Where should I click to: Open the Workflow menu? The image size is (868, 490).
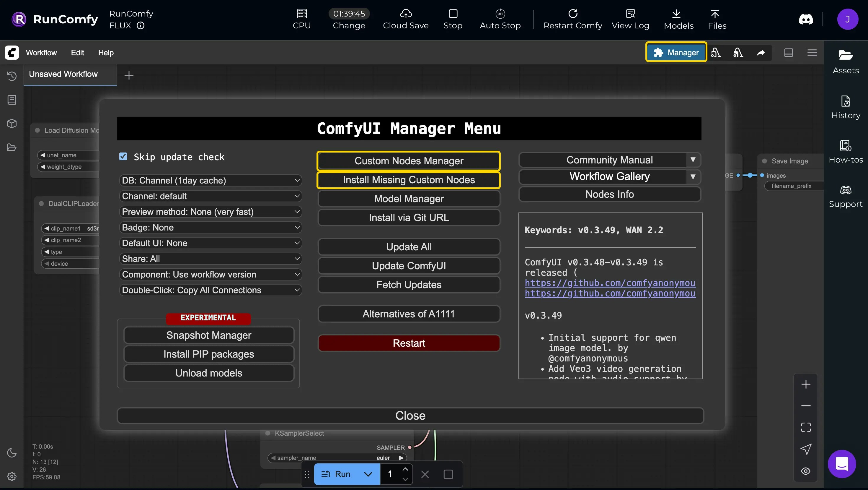pos(41,53)
